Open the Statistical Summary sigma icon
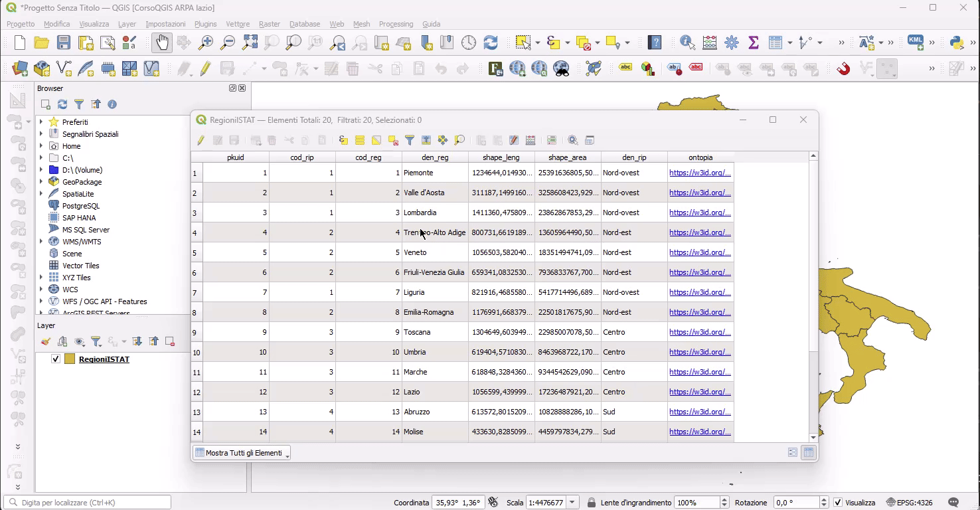The width and height of the screenshot is (980, 510). [x=753, y=43]
